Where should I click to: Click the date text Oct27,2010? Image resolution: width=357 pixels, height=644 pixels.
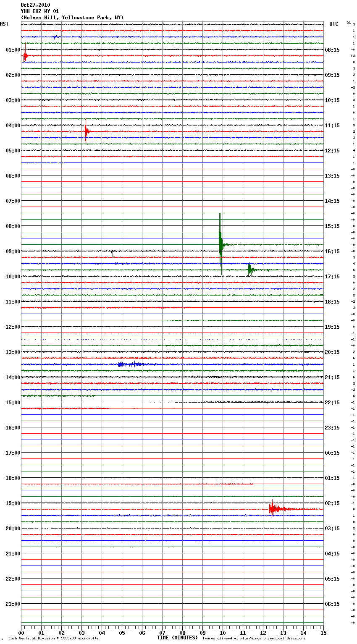35,5
